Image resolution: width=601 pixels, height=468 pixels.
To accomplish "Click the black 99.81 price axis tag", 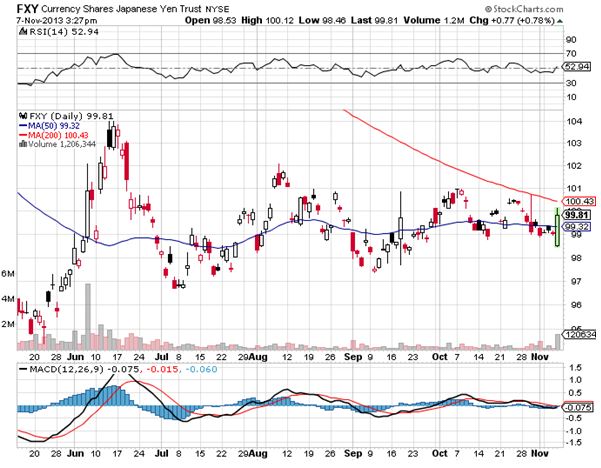I will tap(577, 215).
